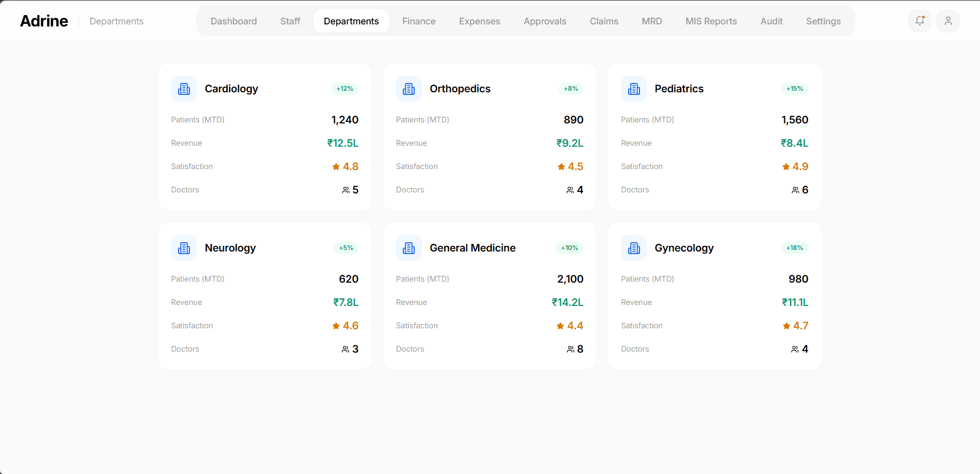Click the Pediatrics department building icon
Image resolution: width=980 pixels, height=474 pixels.
pyautogui.click(x=633, y=89)
